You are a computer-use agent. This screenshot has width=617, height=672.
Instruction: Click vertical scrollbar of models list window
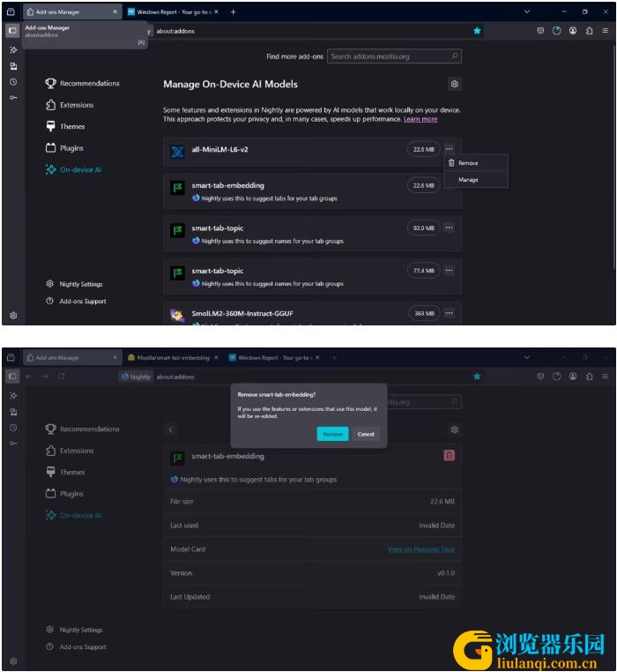tap(613, 156)
